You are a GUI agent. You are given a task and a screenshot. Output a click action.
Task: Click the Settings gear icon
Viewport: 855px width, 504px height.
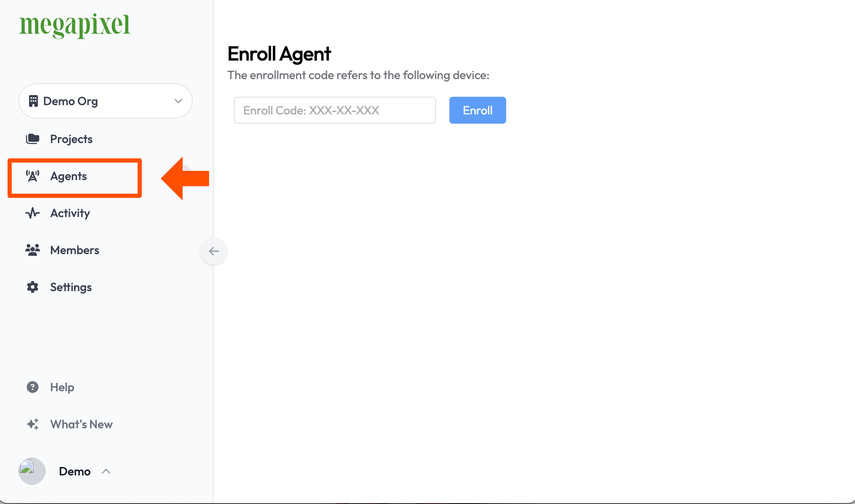point(32,287)
